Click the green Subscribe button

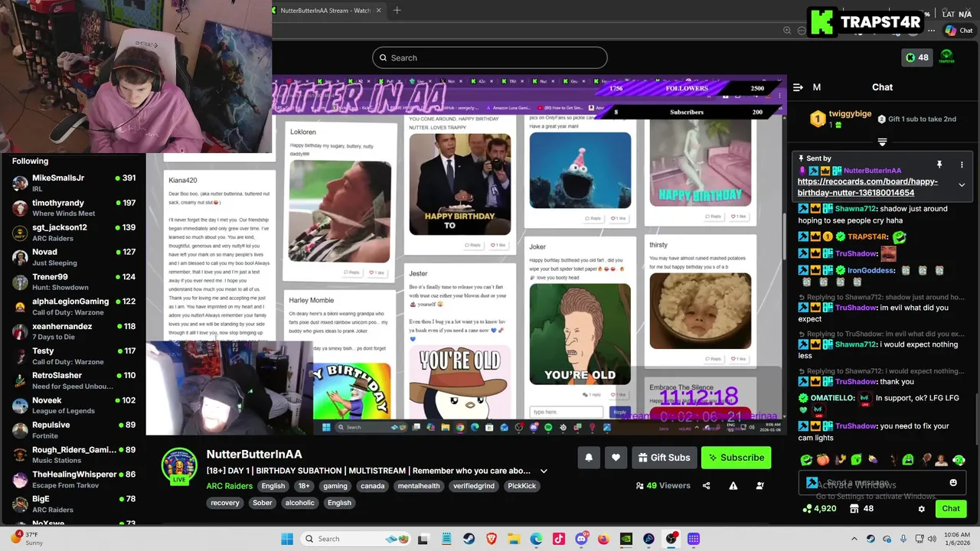[x=736, y=458]
